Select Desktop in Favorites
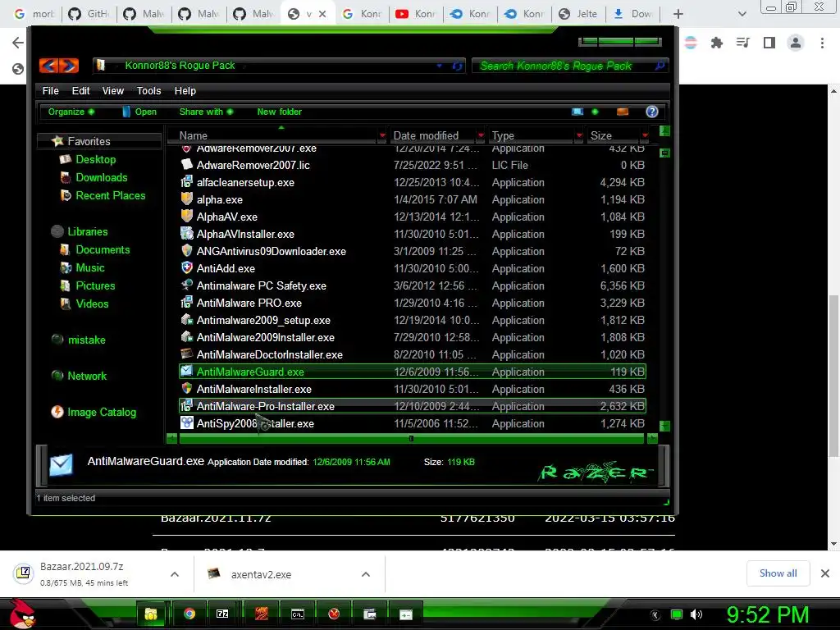Viewport: 840px width, 630px height. pos(95,159)
